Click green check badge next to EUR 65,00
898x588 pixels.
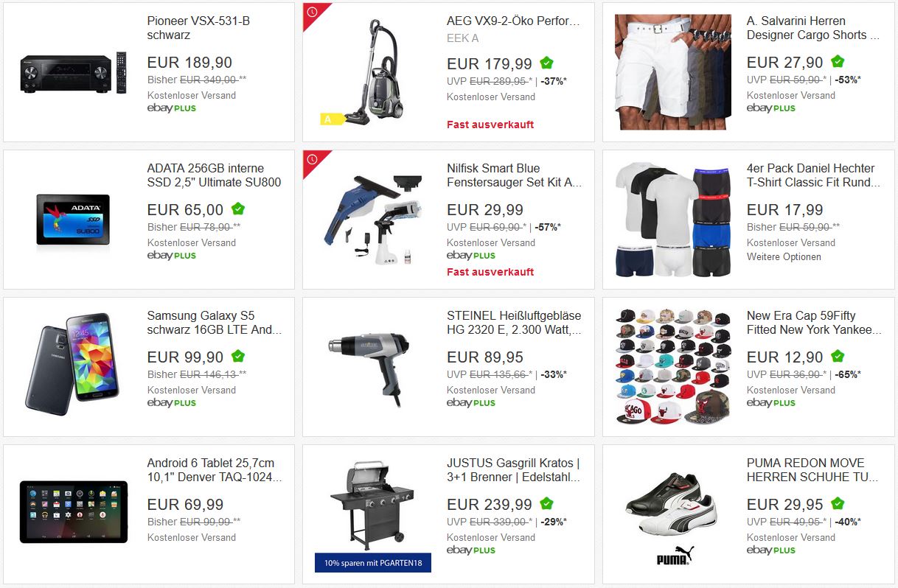coord(238,209)
